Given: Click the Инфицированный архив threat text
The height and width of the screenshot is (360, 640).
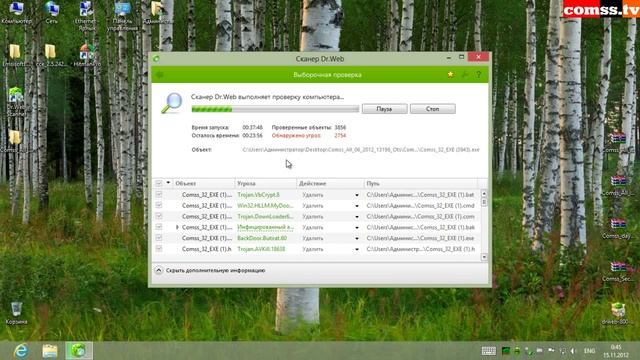Looking at the screenshot, I should 265,227.
